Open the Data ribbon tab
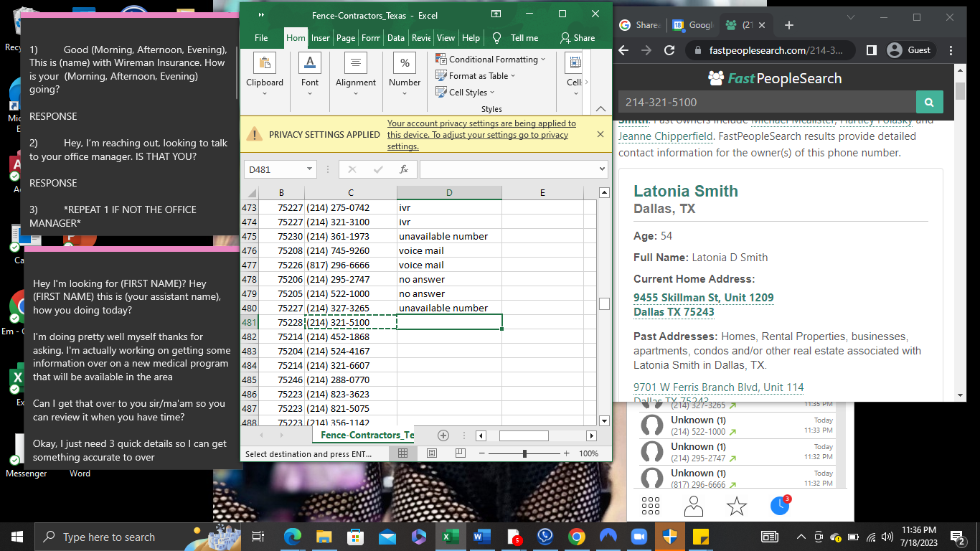This screenshot has width=980, height=551. [395, 38]
